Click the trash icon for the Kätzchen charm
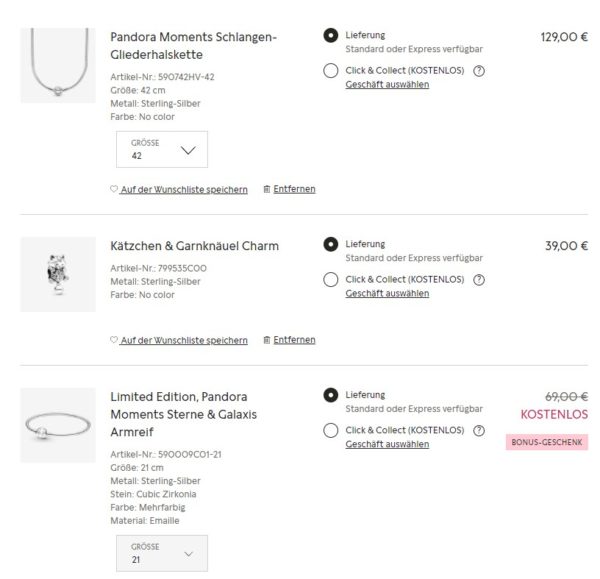The width and height of the screenshot is (600, 579). [x=265, y=339]
